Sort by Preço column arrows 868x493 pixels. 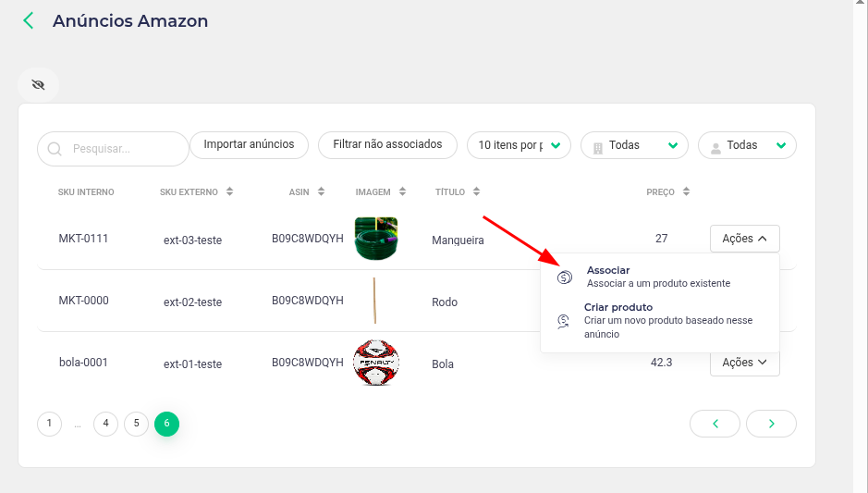pos(687,191)
